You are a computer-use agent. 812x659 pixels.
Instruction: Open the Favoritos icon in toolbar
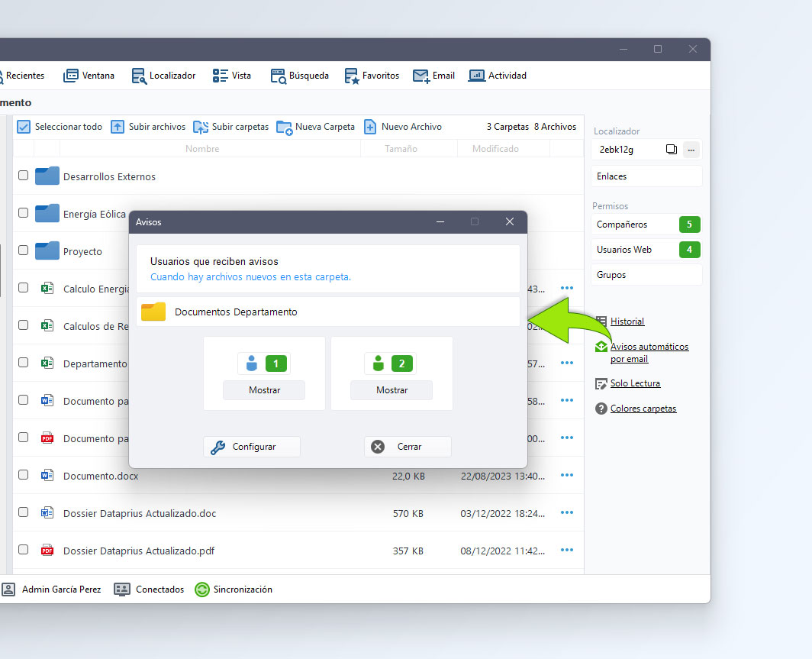(x=352, y=76)
